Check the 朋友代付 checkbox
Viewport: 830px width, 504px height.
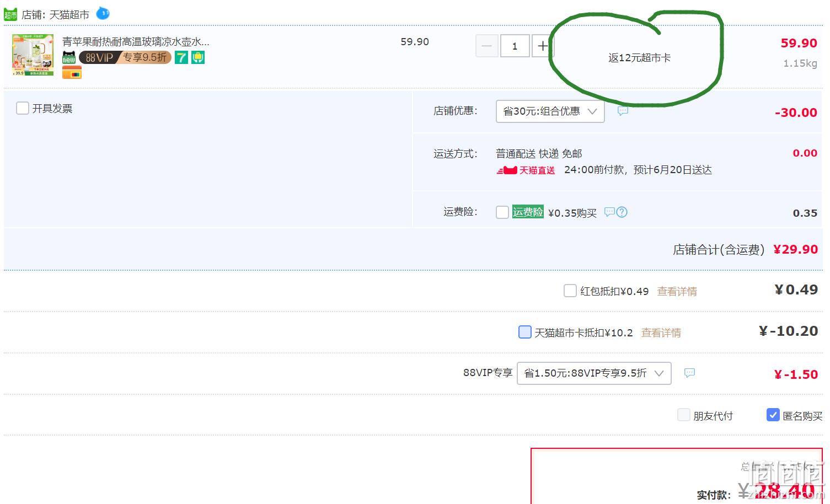684,415
